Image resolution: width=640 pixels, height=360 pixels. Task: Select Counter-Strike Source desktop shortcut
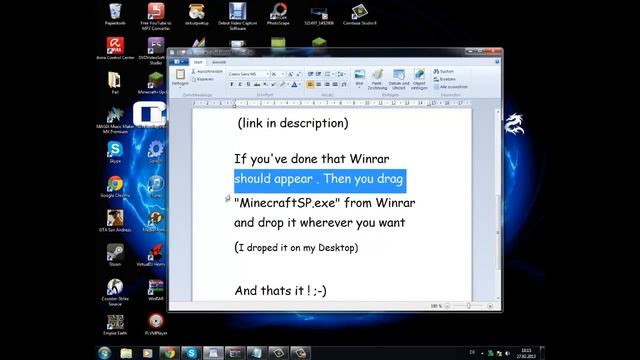(115, 293)
